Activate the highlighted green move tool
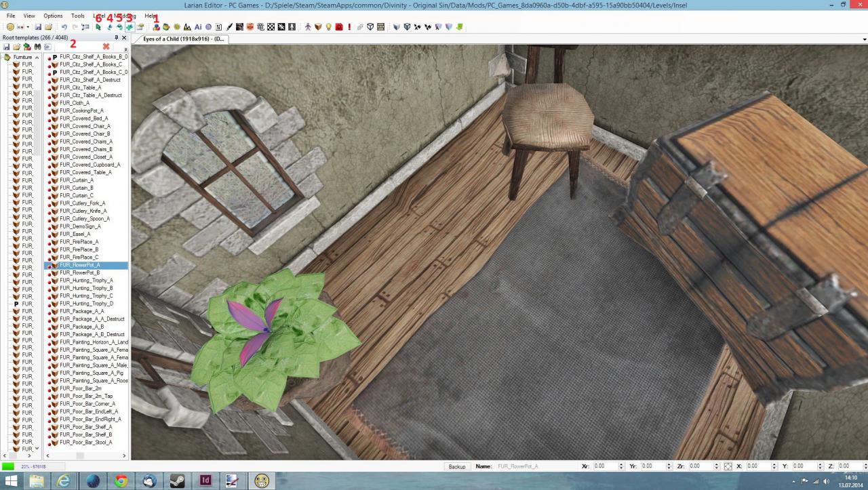 [130, 27]
